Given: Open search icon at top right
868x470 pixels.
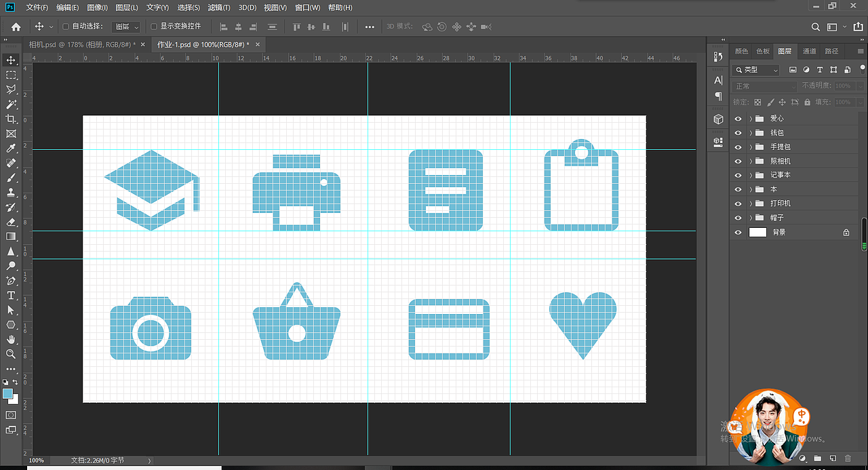Looking at the screenshot, I should pos(816,26).
